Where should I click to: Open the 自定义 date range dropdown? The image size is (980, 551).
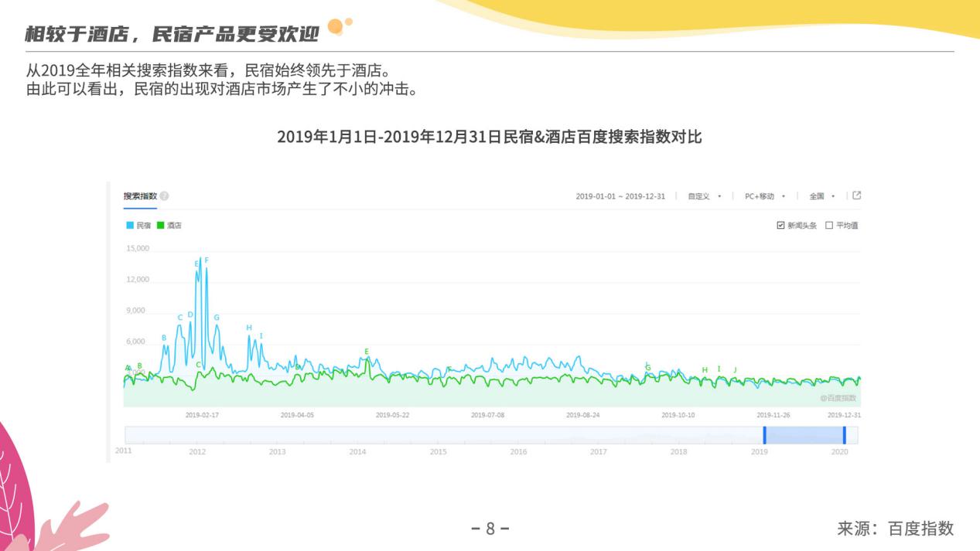(x=704, y=196)
